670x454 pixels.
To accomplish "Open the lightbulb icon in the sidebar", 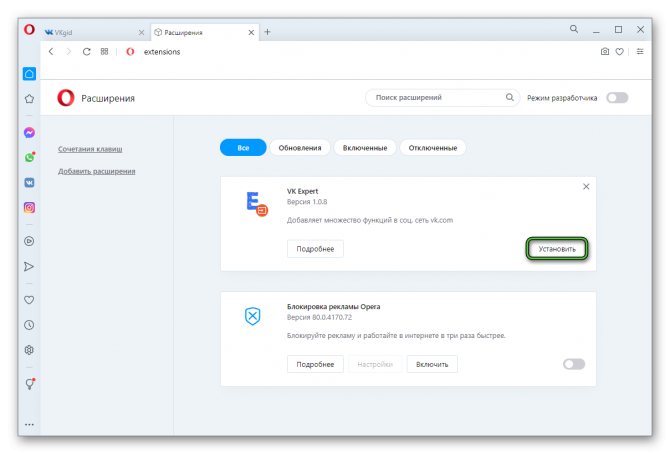I will (x=29, y=383).
